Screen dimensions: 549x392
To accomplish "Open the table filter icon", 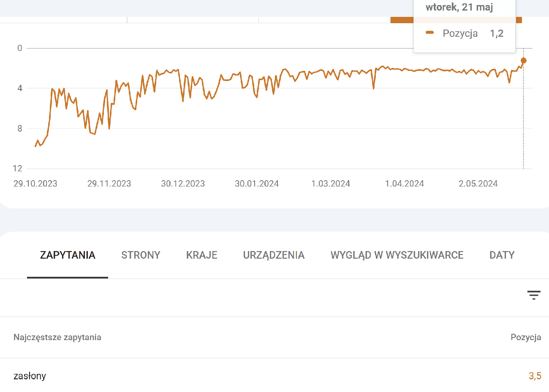I will pyautogui.click(x=534, y=295).
